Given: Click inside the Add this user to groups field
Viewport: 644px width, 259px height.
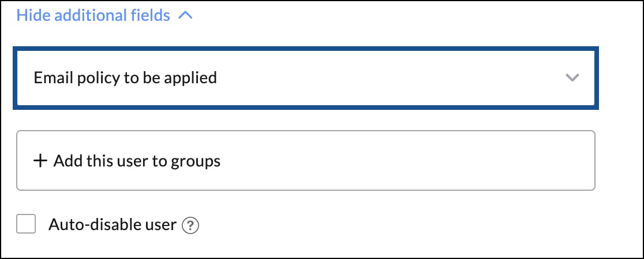Looking at the screenshot, I should pyautogui.click(x=306, y=161).
